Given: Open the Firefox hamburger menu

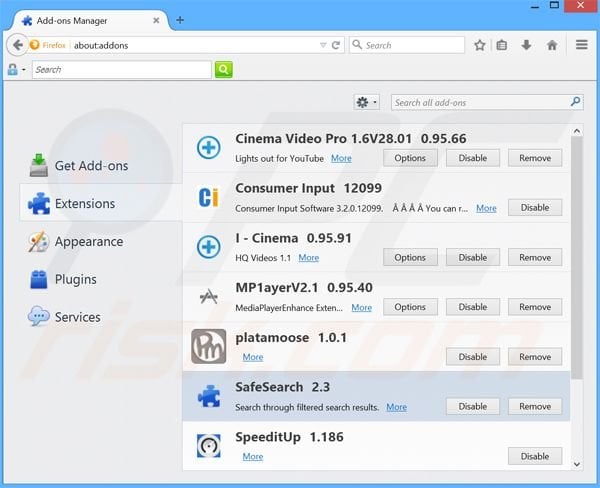Looking at the screenshot, I should 582,45.
